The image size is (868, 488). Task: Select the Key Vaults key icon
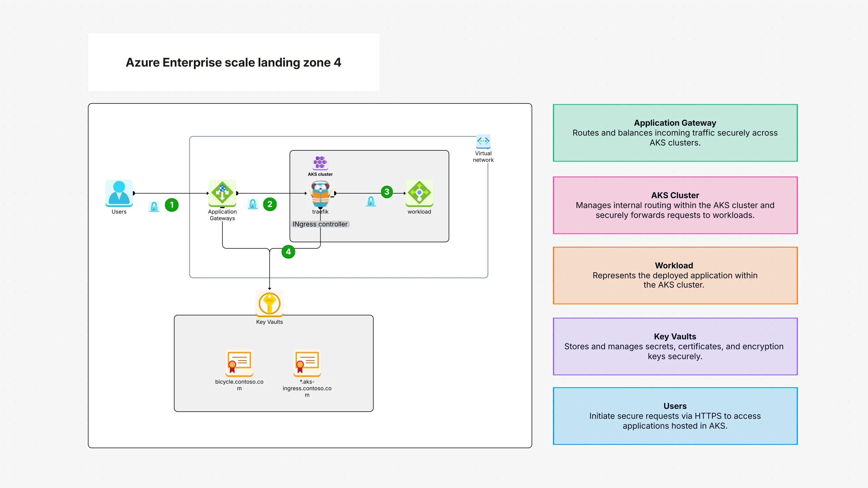point(269,303)
